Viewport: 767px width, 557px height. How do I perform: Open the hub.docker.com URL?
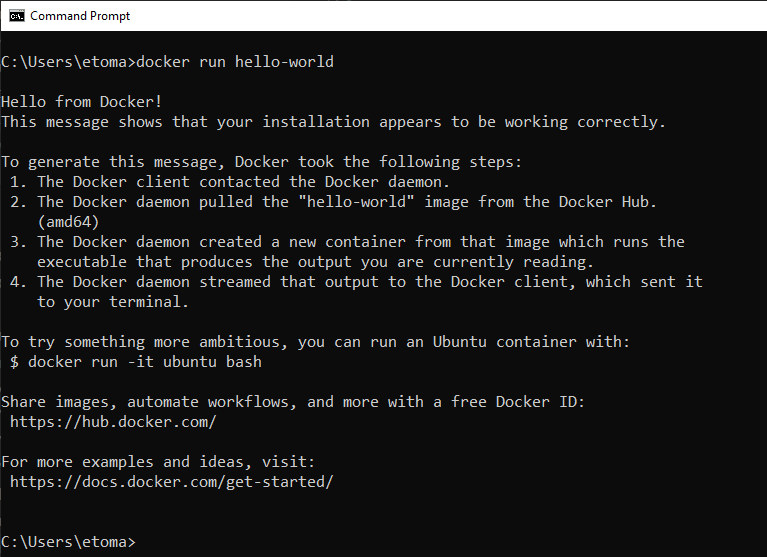tap(113, 422)
